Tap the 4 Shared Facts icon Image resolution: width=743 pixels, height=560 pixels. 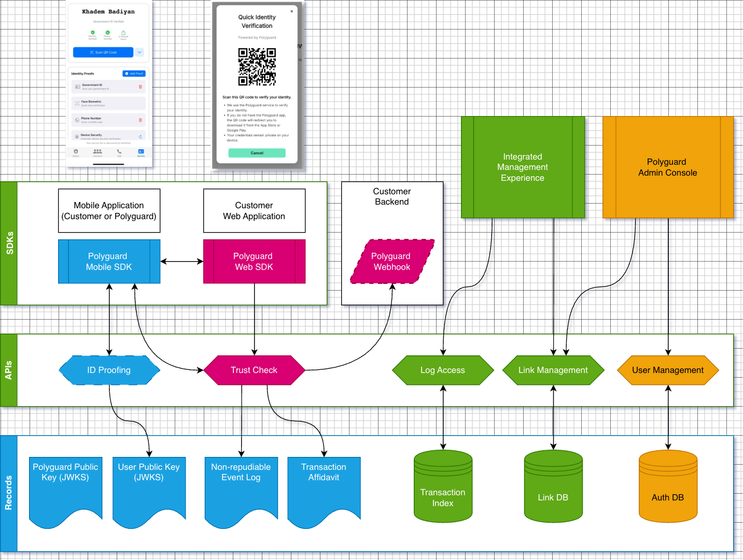(x=123, y=33)
